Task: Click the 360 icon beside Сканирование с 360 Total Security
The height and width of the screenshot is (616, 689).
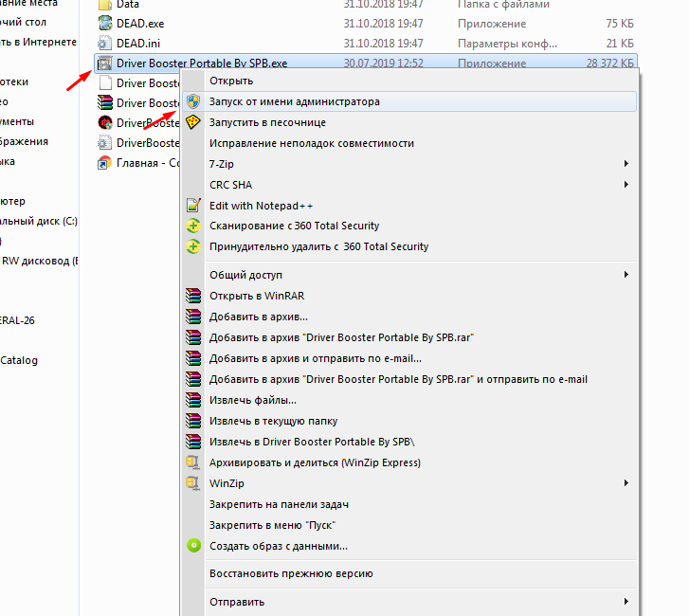Action: 193,226
